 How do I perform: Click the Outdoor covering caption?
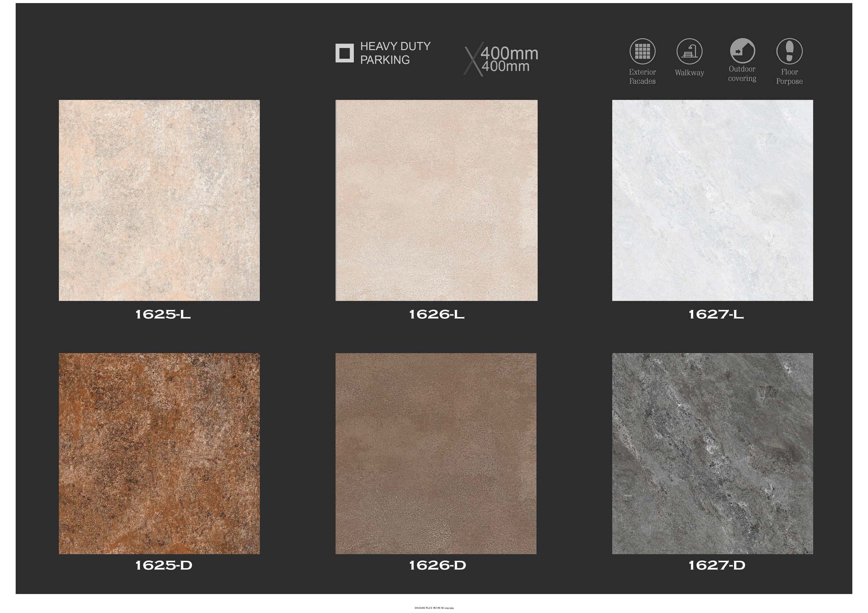pos(742,74)
